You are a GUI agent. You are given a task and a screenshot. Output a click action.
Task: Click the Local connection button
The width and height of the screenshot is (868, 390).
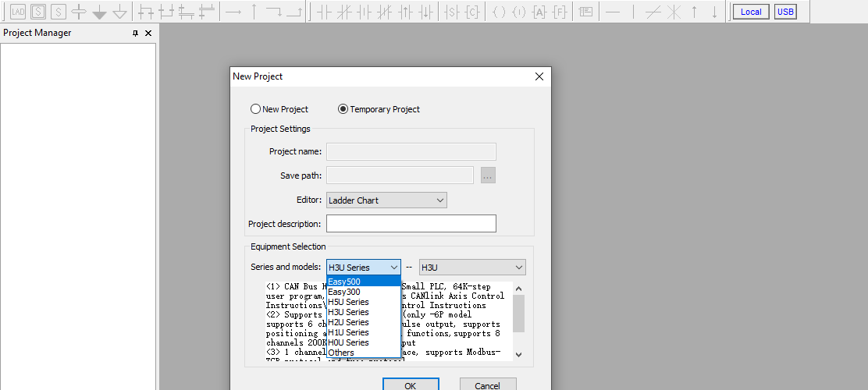[x=751, y=12]
